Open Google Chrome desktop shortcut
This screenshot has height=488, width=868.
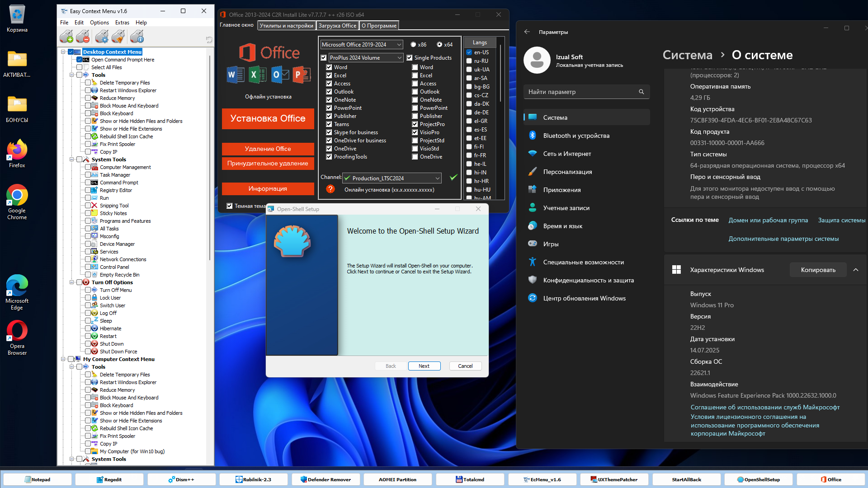pos(17,202)
